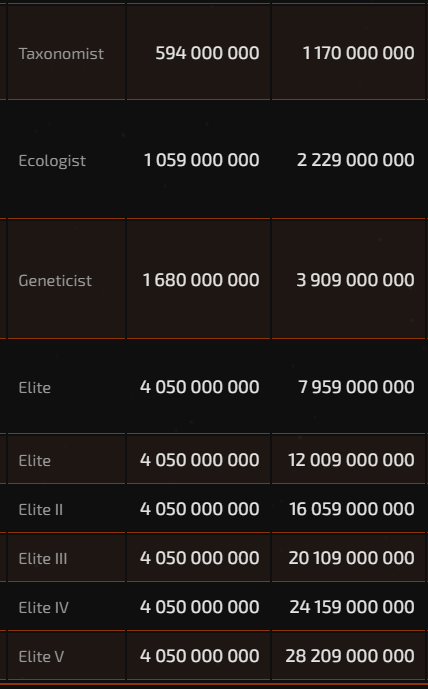Select the Elite III rank label

pyautogui.click(x=43, y=558)
